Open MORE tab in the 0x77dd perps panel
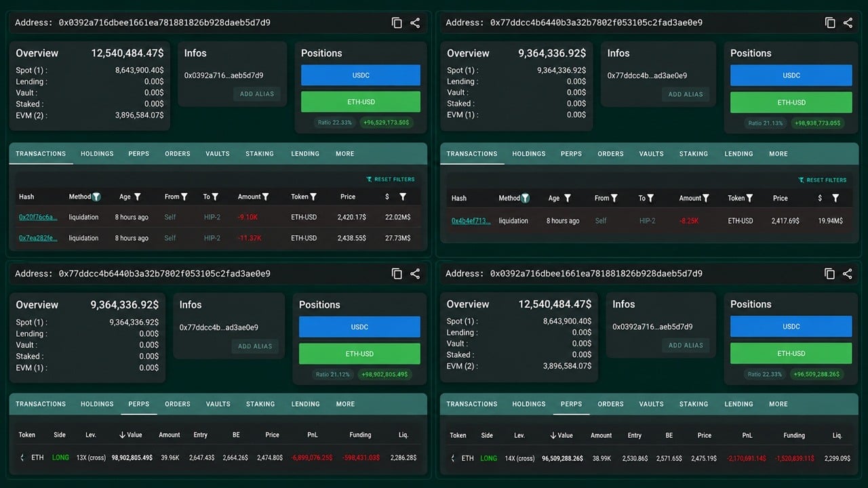868x488 pixels. click(x=345, y=404)
